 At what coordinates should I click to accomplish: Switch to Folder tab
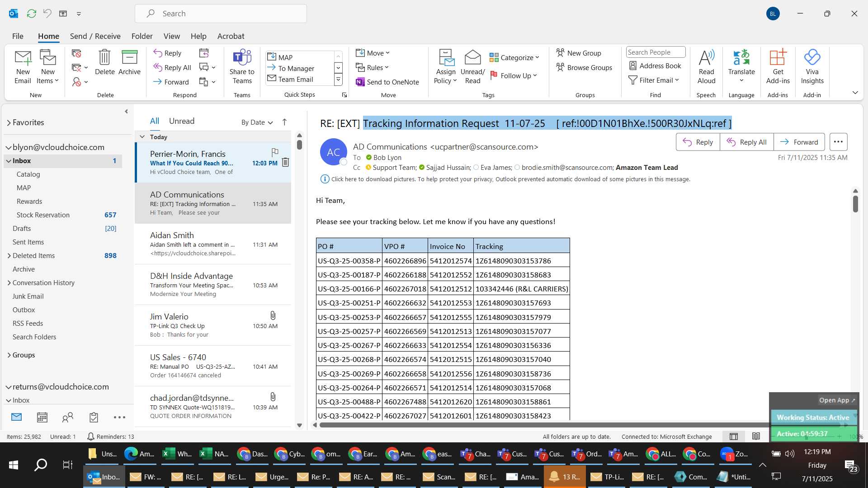tap(142, 36)
